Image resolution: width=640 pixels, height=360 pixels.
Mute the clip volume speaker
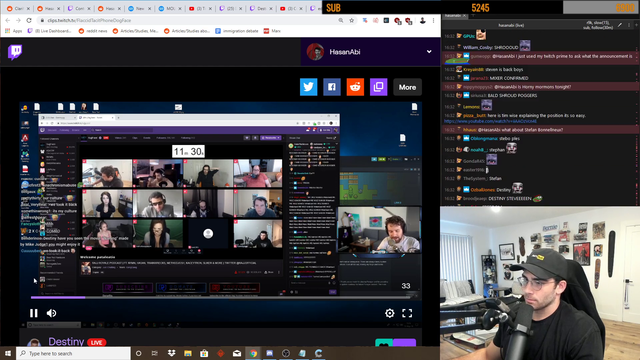[51, 313]
